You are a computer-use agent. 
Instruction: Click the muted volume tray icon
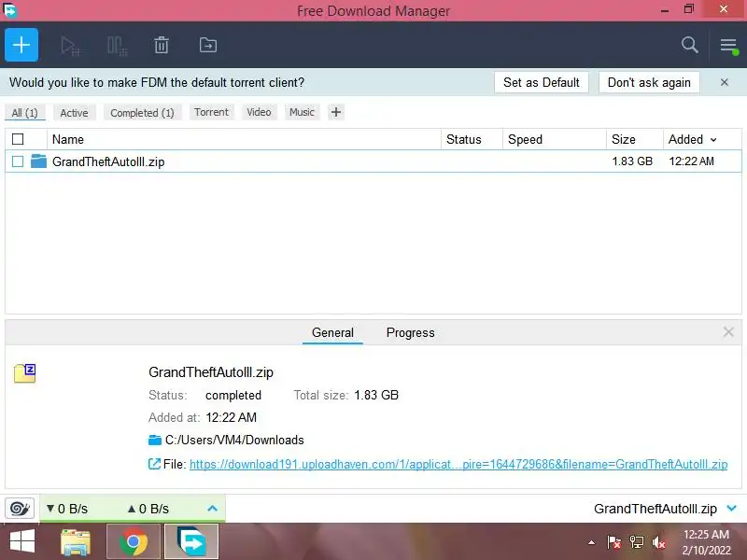pyautogui.click(x=659, y=542)
